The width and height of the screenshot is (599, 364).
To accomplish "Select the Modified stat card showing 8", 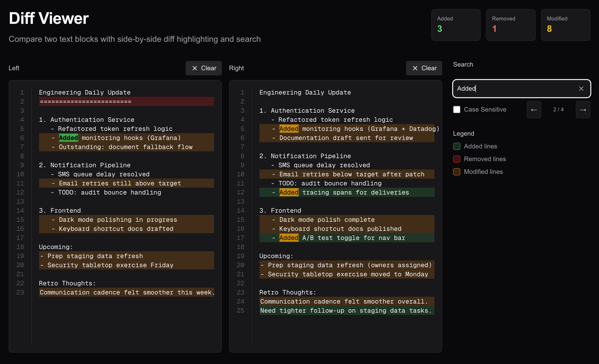I will (x=565, y=25).
